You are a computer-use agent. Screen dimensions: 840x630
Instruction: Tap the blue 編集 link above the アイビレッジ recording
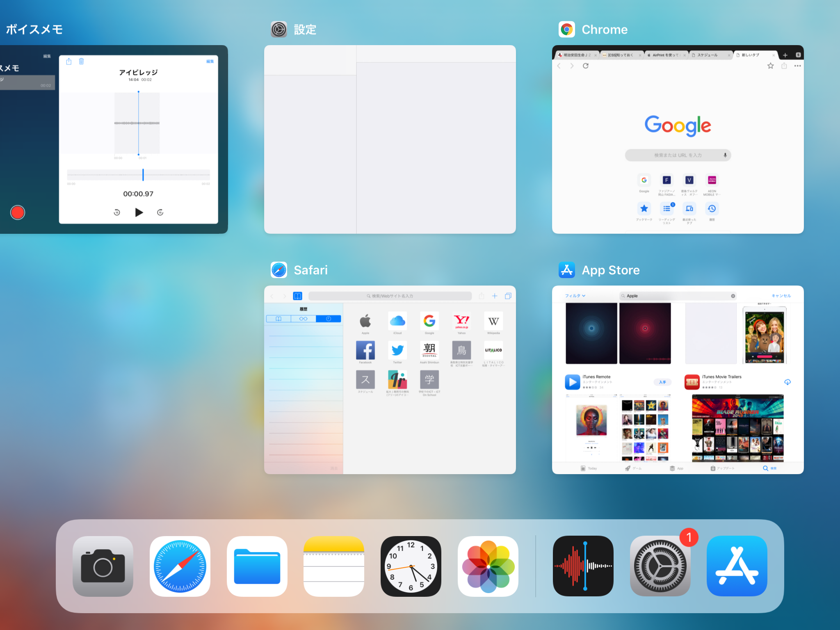(x=210, y=61)
